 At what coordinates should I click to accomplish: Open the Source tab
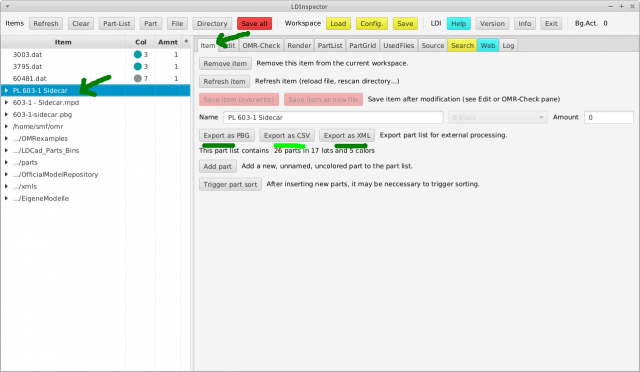point(433,45)
